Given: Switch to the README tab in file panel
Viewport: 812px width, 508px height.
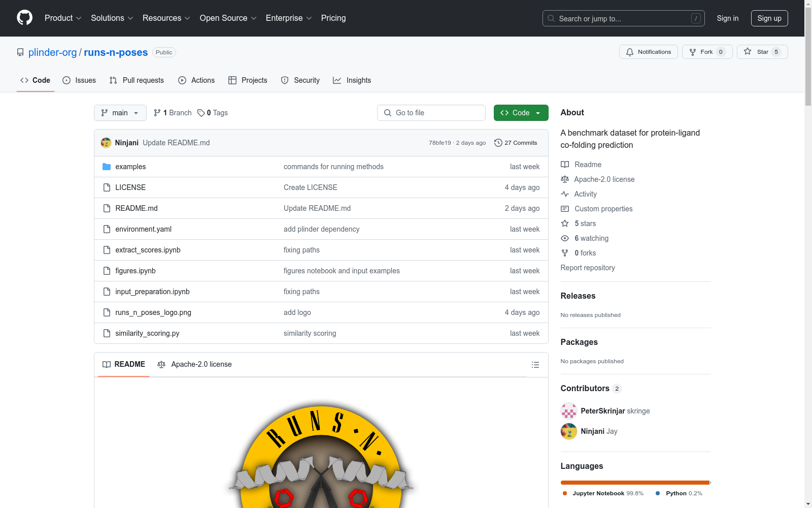Looking at the screenshot, I should click(x=124, y=364).
